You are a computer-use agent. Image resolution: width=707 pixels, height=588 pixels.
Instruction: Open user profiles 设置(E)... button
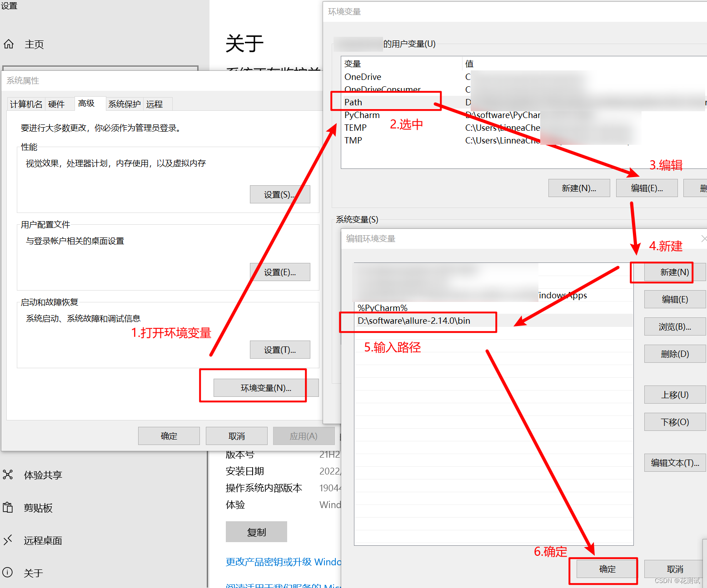point(280,272)
